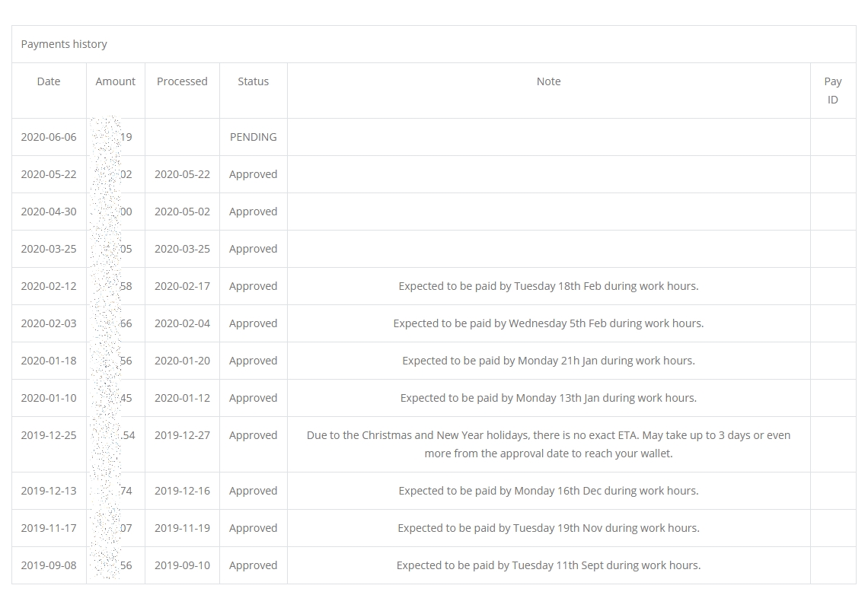Image resolution: width=868 pixels, height=595 pixels.
Task: Select the PENDING status cell
Action: click(x=253, y=137)
